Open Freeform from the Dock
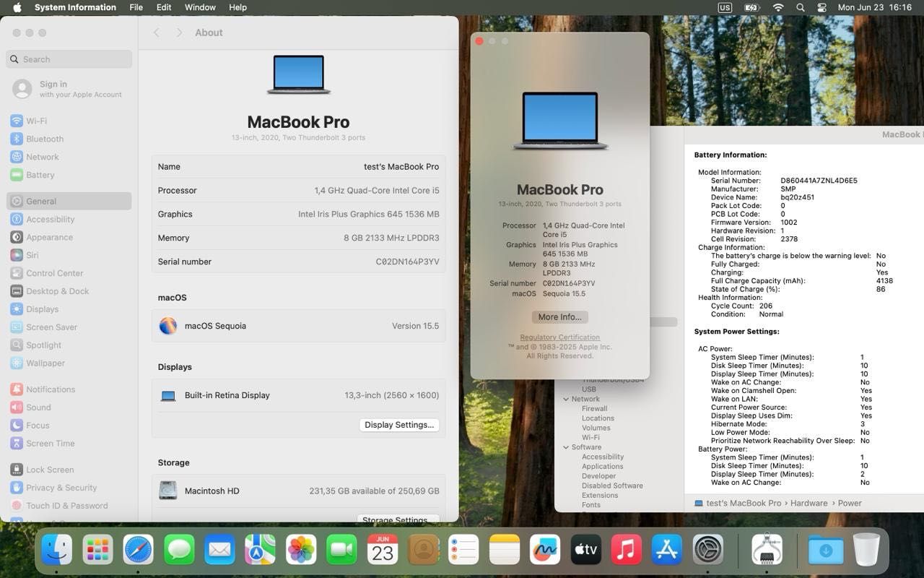Image resolution: width=924 pixels, height=578 pixels. [x=545, y=550]
